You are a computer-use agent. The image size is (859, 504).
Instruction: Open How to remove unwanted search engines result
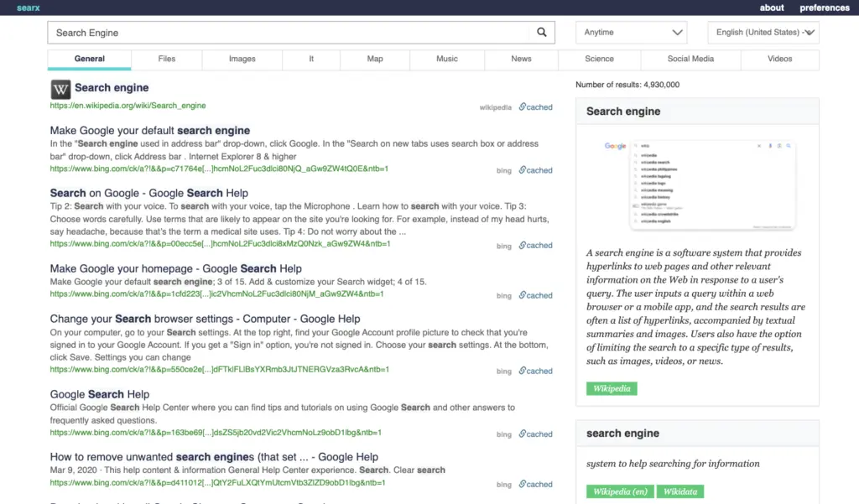214,457
